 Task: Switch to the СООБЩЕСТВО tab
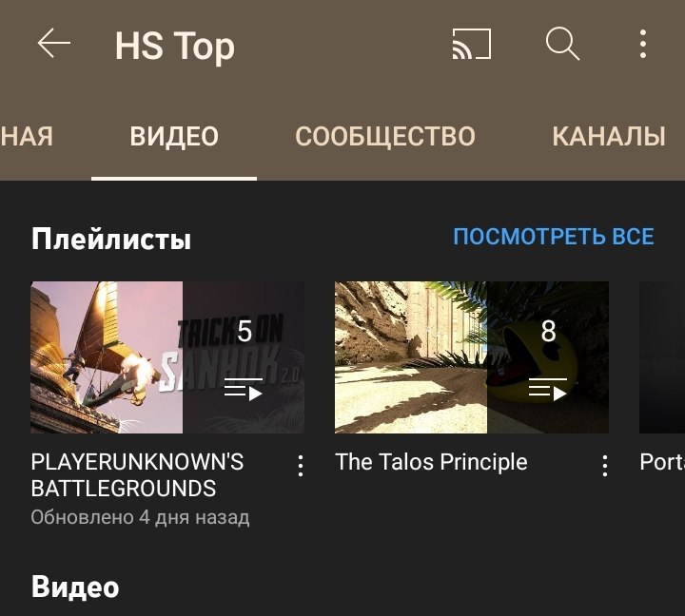pyautogui.click(x=385, y=136)
